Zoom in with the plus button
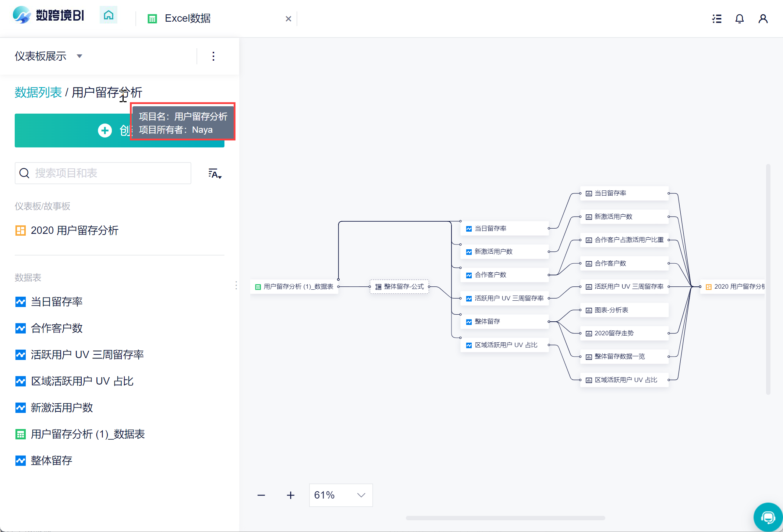 point(291,495)
